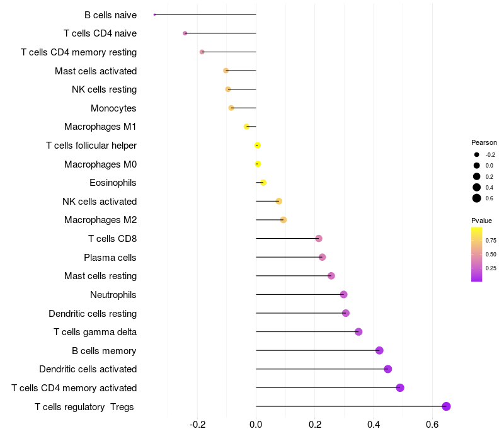
Task: Click the Monocytes axis label
Action: point(113,108)
